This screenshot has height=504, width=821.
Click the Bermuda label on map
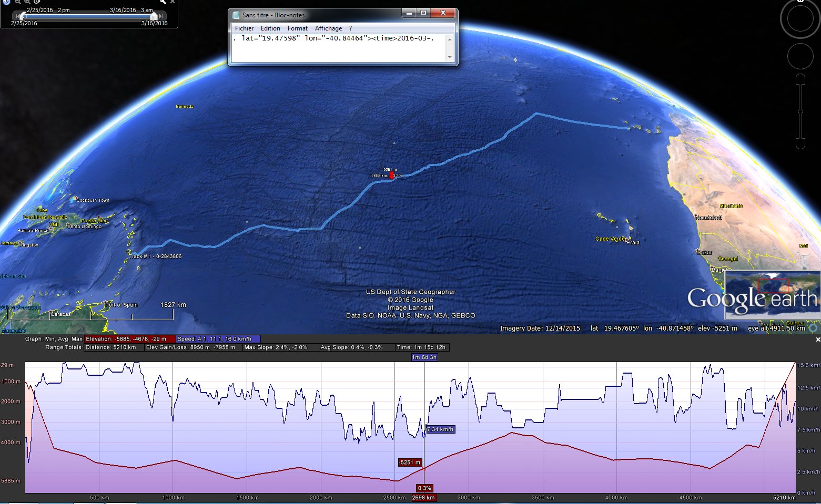[x=185, y=107]
